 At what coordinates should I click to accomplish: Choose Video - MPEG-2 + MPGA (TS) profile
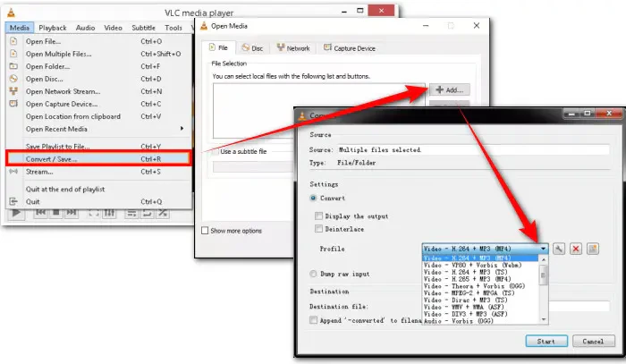pyautogui.click(x=482, y=293)
